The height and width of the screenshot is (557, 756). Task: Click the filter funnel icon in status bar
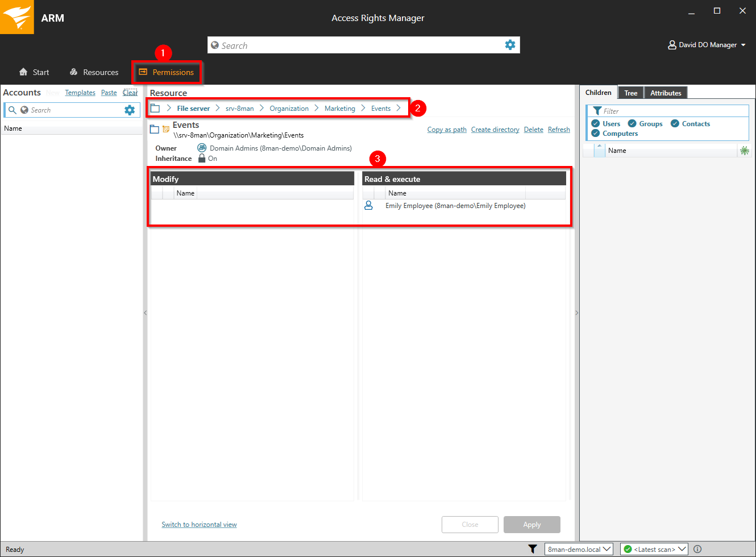pos(532,549)
